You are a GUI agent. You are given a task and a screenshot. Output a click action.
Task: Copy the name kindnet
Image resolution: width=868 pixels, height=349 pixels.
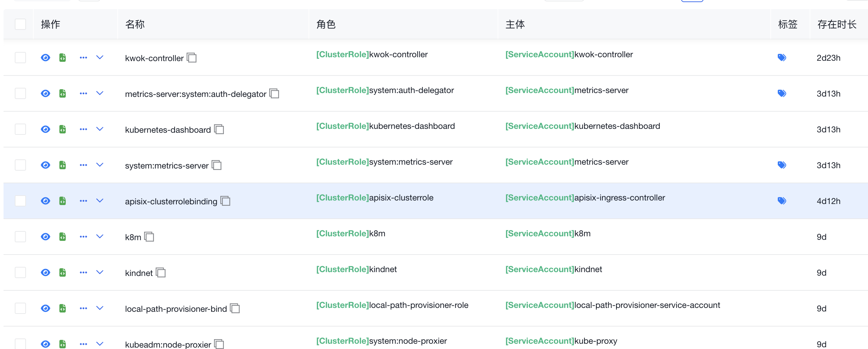(161, 272)
